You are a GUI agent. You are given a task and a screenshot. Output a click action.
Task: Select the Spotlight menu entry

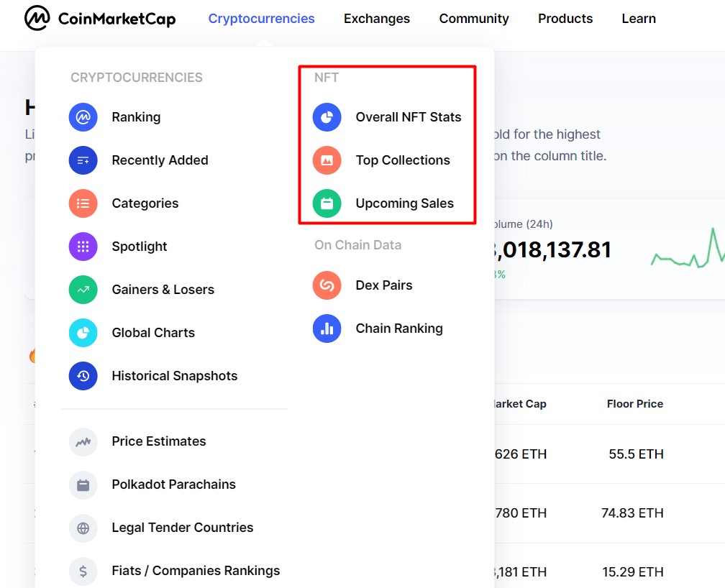click(140, 247)
